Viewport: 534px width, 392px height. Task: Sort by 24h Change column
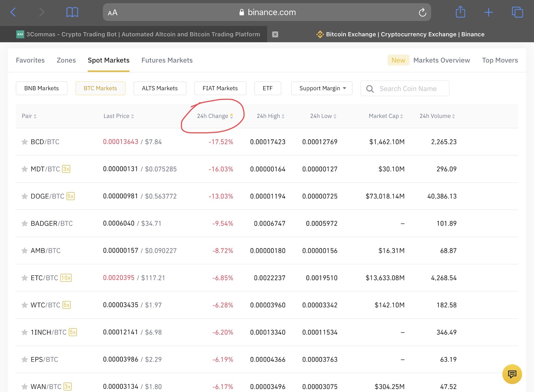215,116
